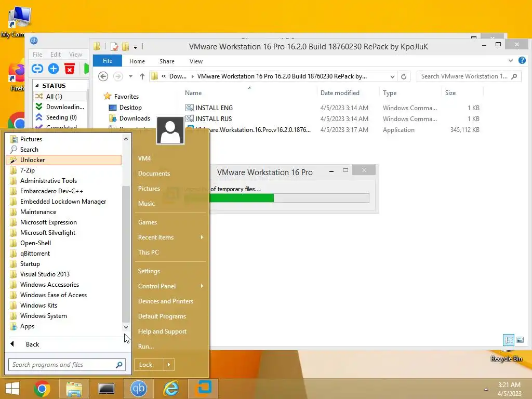Open recent locations dropdown in Explorer
532x399 pixels.
pyautogui.click(x=130, y=76)
